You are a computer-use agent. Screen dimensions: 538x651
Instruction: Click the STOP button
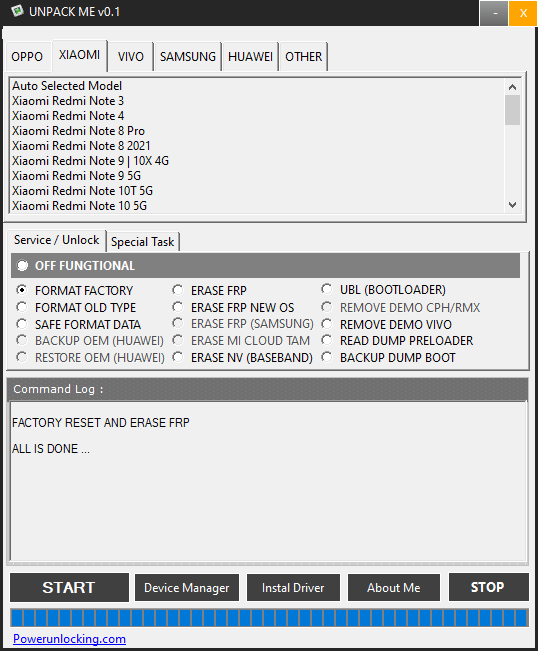point(489,587)
